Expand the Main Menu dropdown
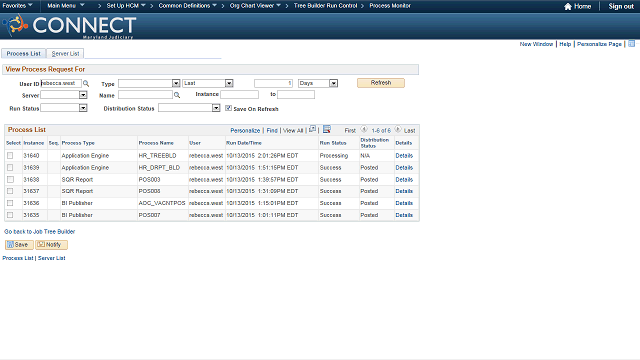 coord(66,6)
